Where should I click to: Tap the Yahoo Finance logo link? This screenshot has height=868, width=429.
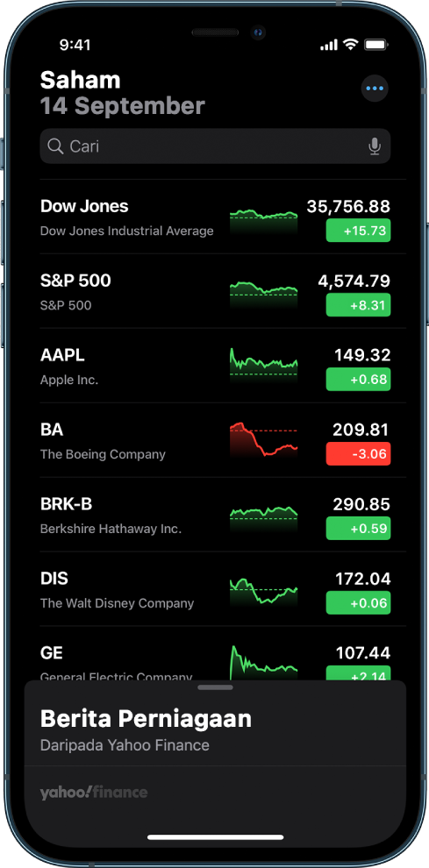[94, 793]
